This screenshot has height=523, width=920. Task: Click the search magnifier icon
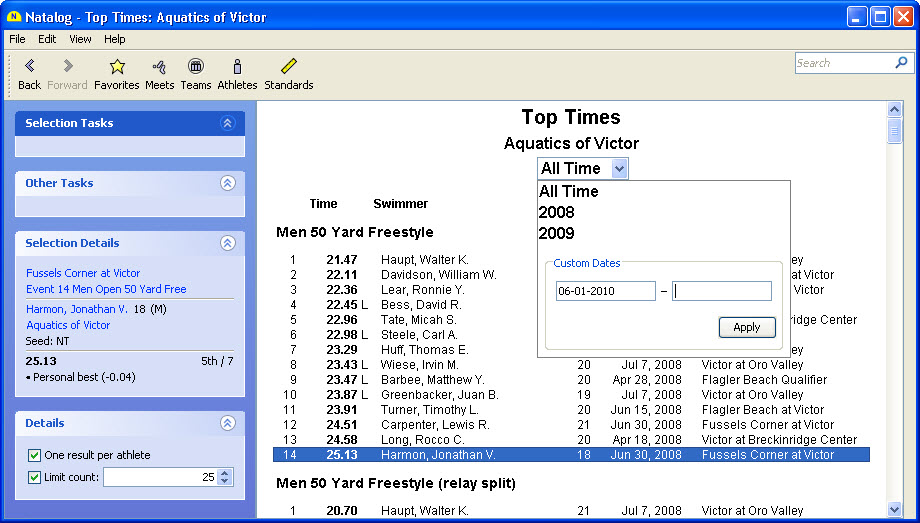click(x=901, y=63)
